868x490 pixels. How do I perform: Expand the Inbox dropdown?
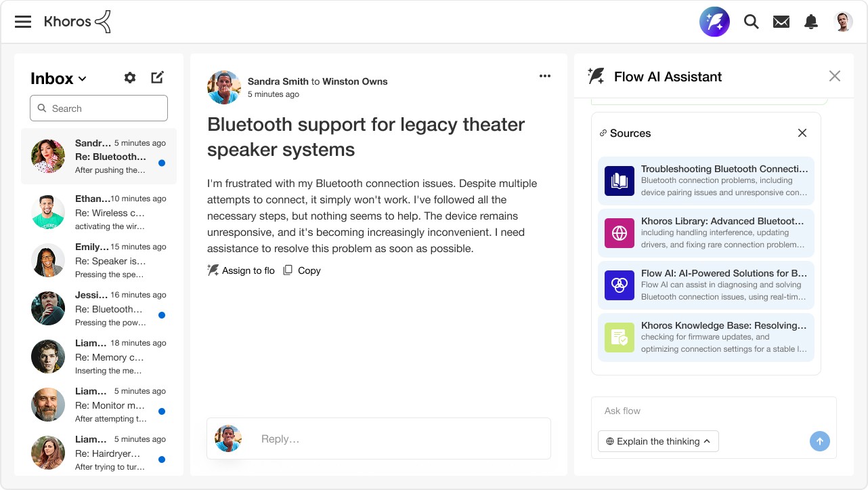tap(58, 79)
